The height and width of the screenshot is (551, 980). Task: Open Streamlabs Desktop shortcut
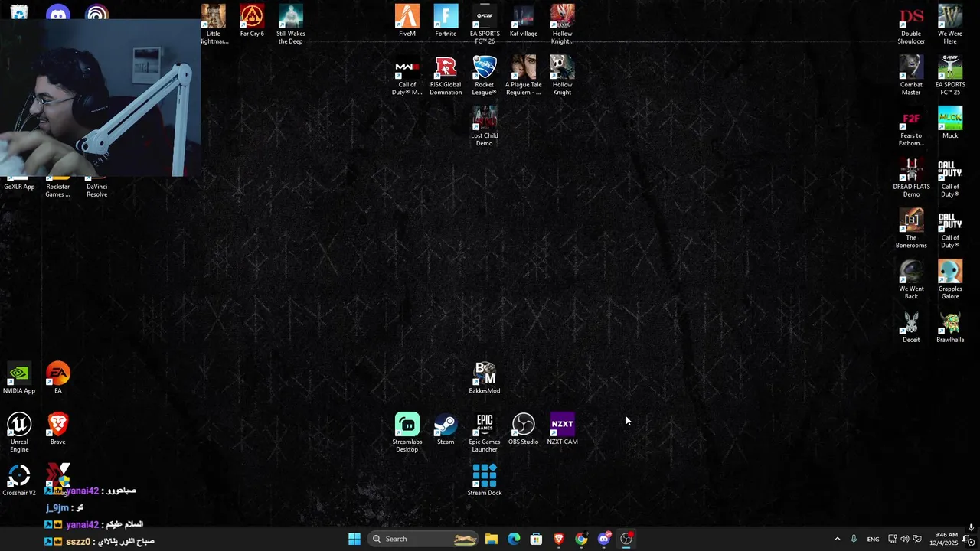[x=407, y=433]
